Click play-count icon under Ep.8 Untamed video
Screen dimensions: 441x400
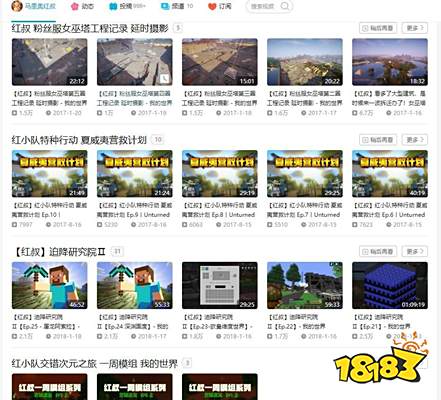tap(185, 225)
